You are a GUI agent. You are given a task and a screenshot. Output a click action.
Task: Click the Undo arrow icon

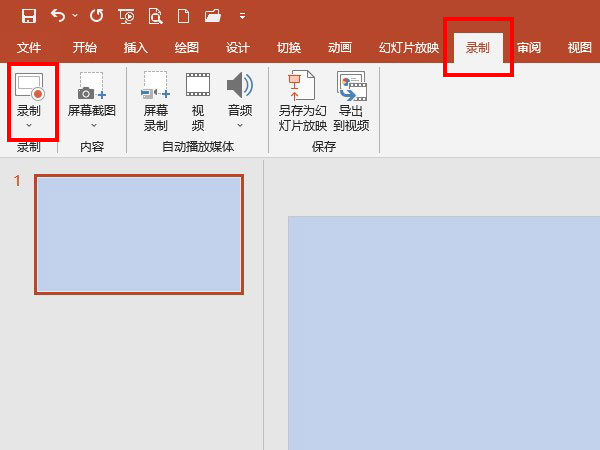click(x=58, y=16)
